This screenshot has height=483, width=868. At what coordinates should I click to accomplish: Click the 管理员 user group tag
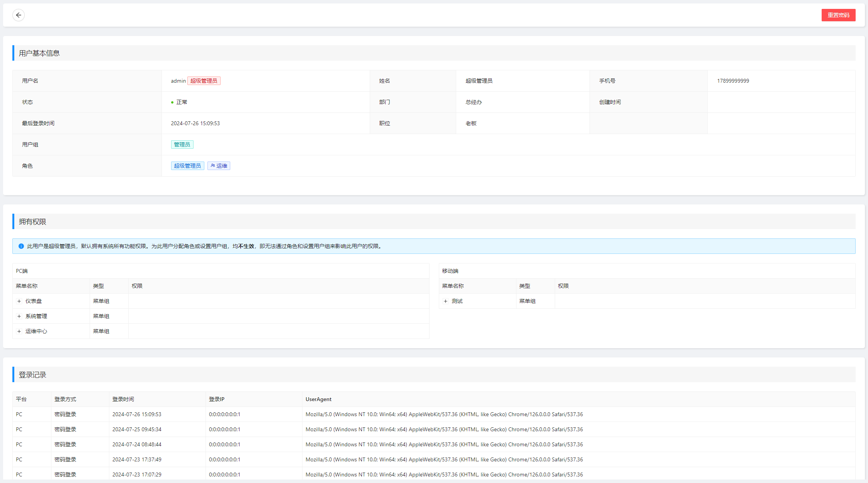pos(182,145)
